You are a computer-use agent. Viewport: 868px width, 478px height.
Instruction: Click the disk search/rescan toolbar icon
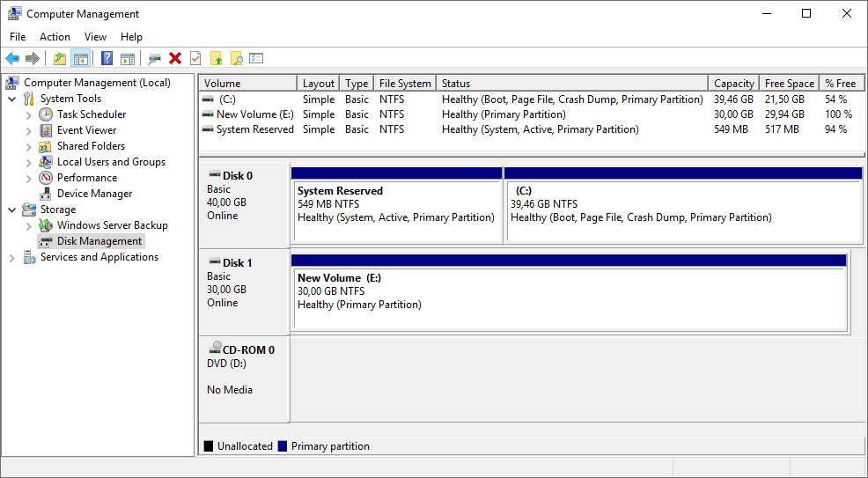(x=154, y=58)
